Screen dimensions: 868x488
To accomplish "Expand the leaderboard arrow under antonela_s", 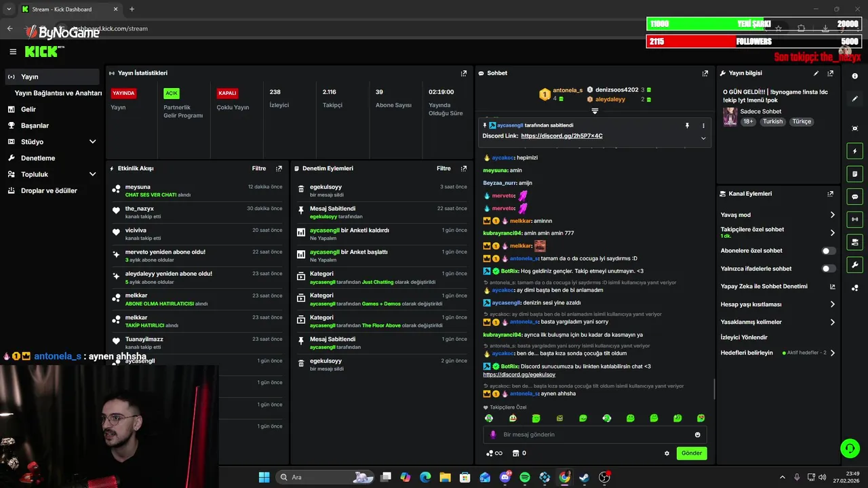I will (x=595, y=110).
